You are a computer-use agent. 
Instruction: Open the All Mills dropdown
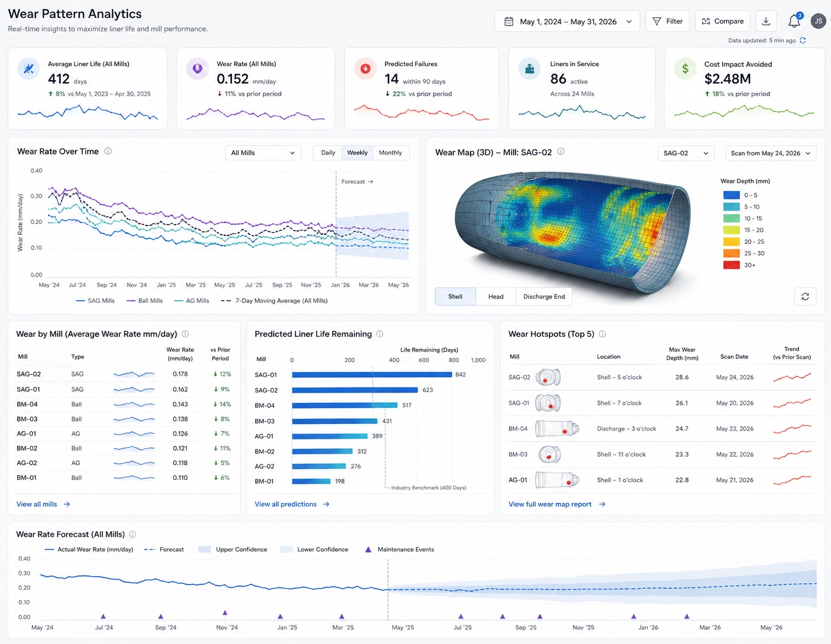coord(264,153)
